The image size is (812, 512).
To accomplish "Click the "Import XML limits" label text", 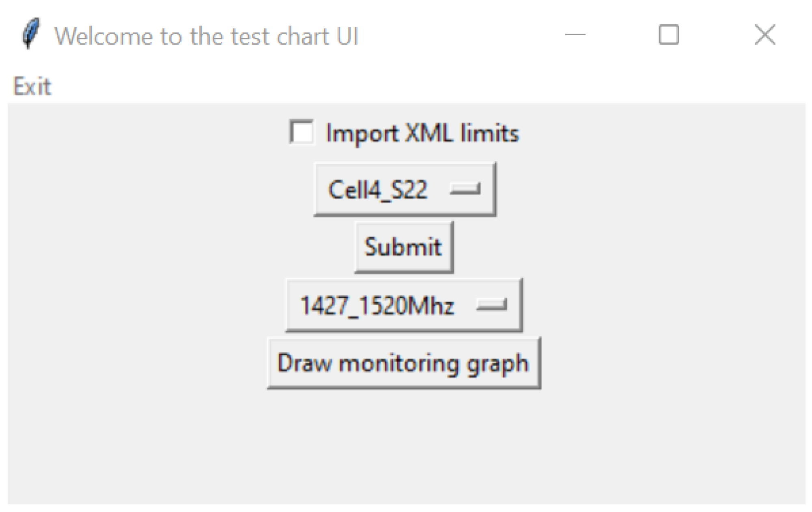I will [422, 133].
